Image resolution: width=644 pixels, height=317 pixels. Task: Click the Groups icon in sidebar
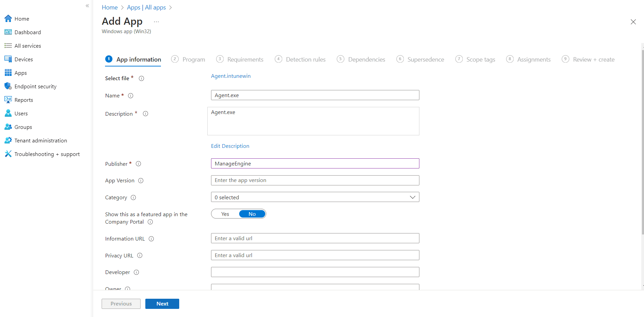pyautogui.click(x=8, y=127)
